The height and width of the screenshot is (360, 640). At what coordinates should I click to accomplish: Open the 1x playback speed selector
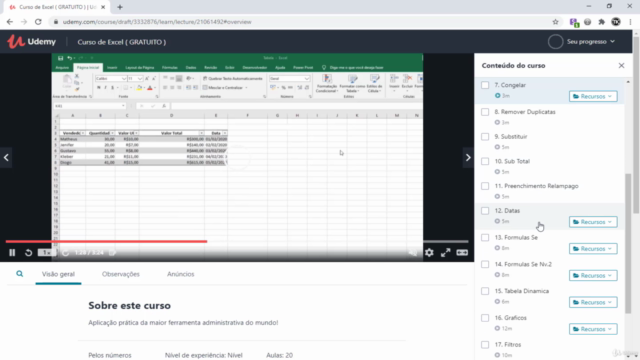46,253
